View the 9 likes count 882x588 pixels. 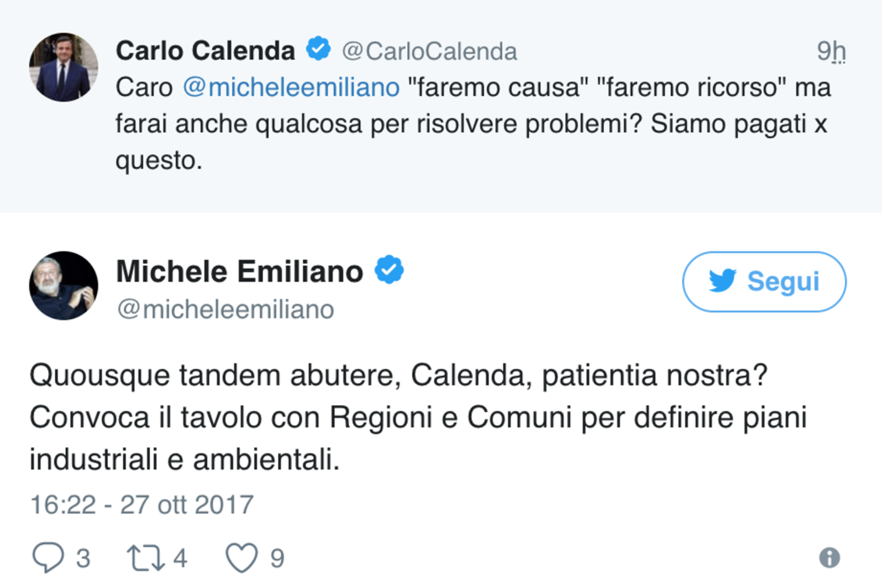(278, 558)
